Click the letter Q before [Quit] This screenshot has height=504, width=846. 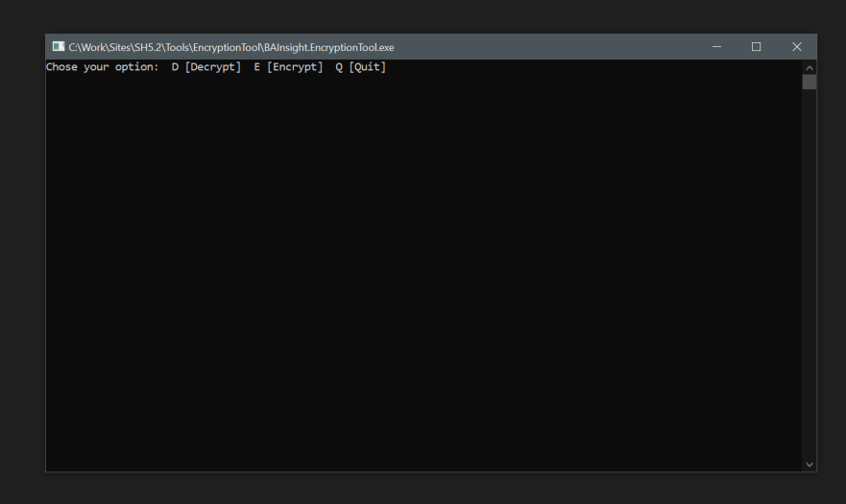tap(339, 67)
